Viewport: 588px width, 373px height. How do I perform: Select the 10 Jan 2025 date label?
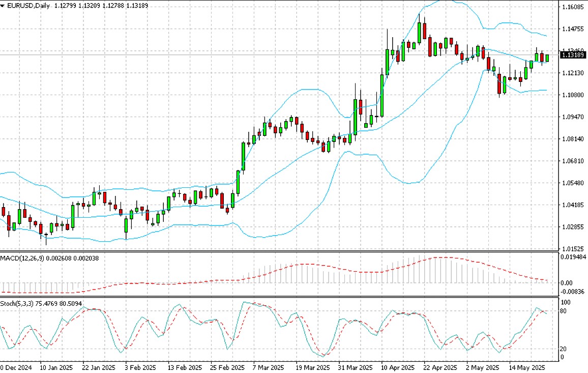(x=56, y=367)
